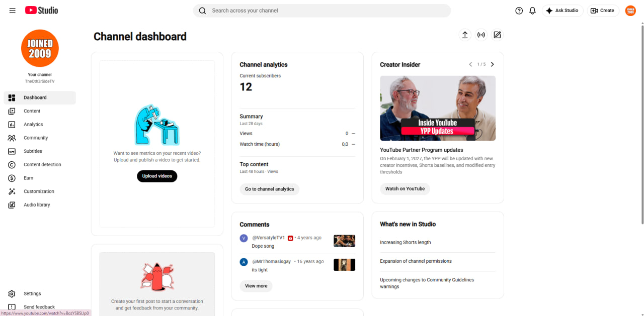Open the Dashboard sidebar item

[x=40, y=97]
